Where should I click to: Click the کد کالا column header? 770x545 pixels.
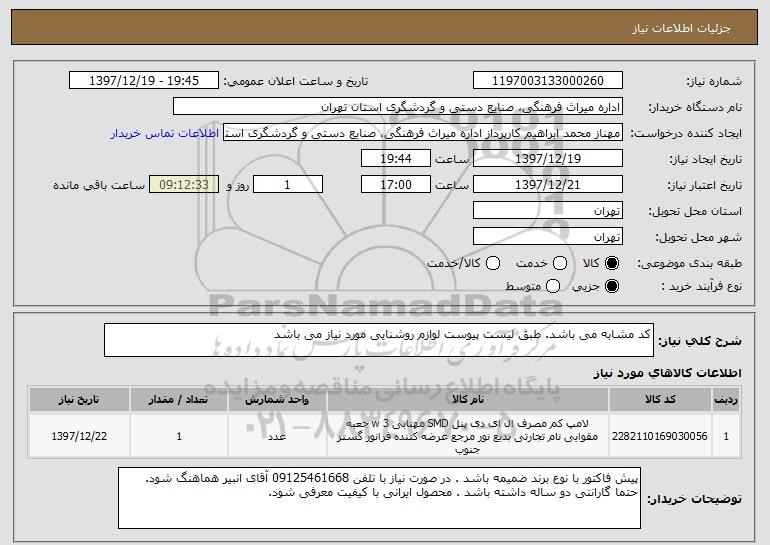pyautogui.click(x=660, y=400)
